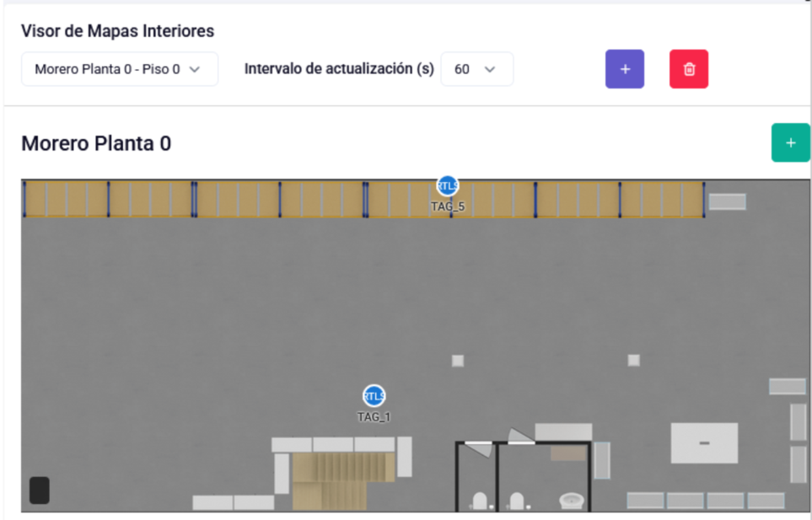Click the Morero Planta 0 heading
The height and width of the screenshot is (520, 812).
point(96,143)
